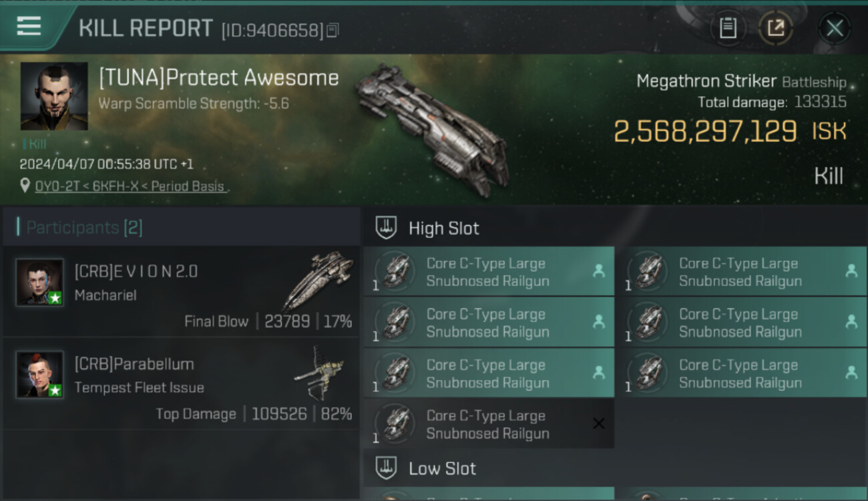This screenshot has height=501, width=868.
Task: Click destroyed railgun with X mark
Action: pyautogui.click(x=489, y=424)
